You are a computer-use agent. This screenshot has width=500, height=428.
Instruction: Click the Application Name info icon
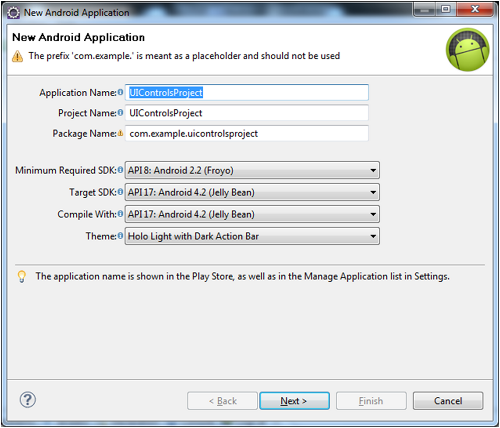click(x=120, y=92)
